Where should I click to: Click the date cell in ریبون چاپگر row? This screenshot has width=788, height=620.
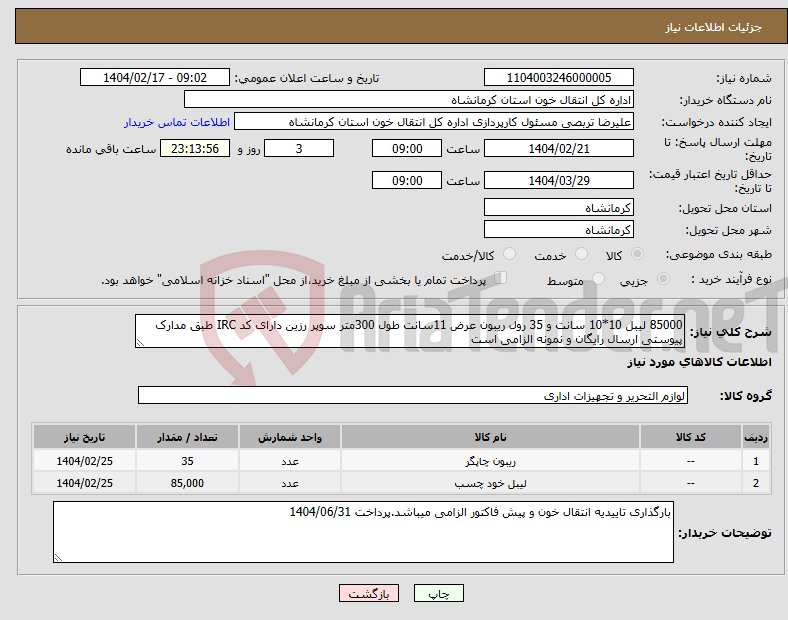84,461
